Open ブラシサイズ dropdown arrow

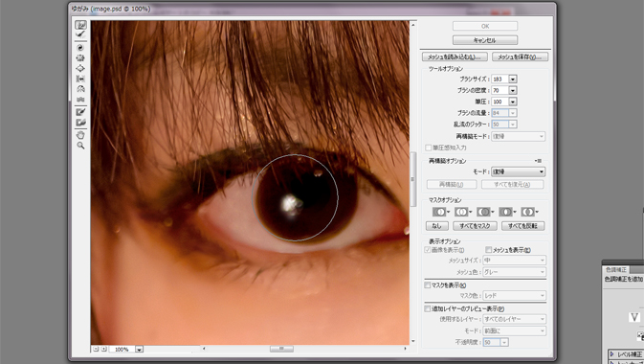pyautogui.click(x=513, y=79)
